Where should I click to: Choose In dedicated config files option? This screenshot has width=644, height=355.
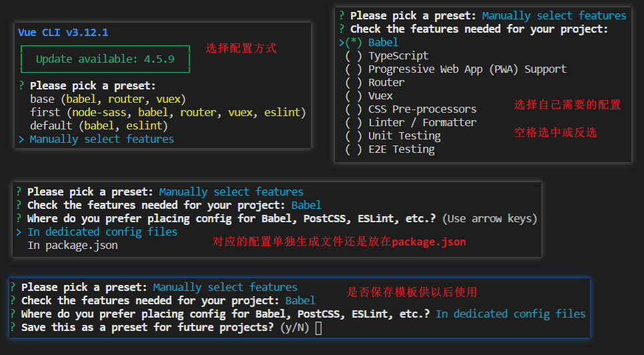102,232
